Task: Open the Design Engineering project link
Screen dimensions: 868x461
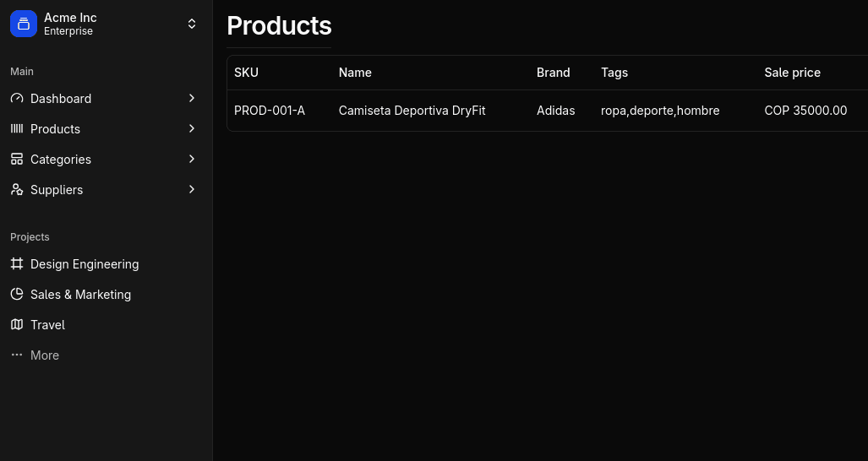Action: 85,264
